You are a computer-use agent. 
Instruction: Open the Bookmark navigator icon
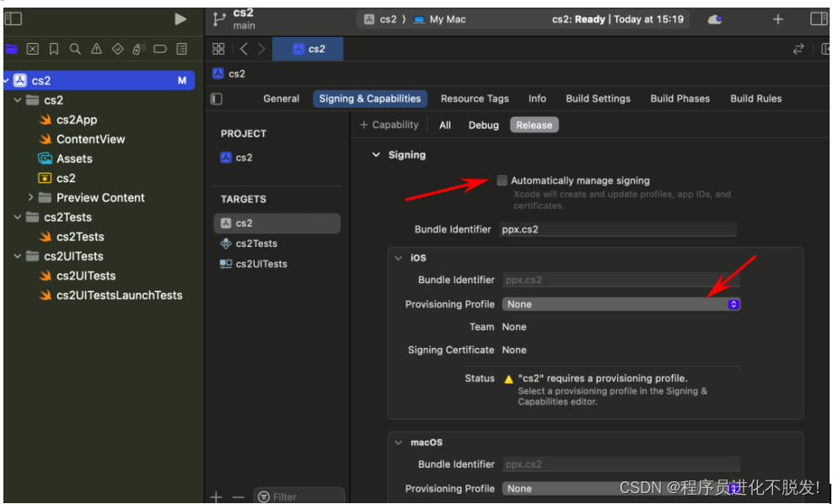[x=54, y=50]
